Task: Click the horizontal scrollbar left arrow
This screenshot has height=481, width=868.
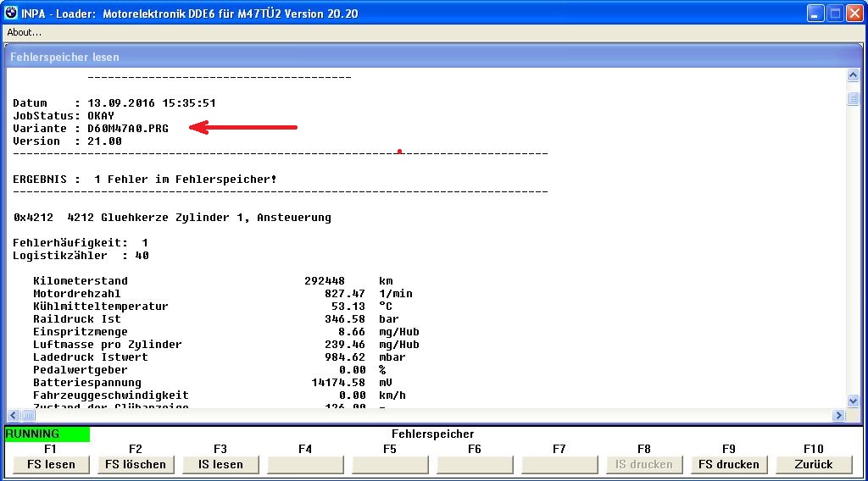Action: pyautogui.click(x=14, y=416)
